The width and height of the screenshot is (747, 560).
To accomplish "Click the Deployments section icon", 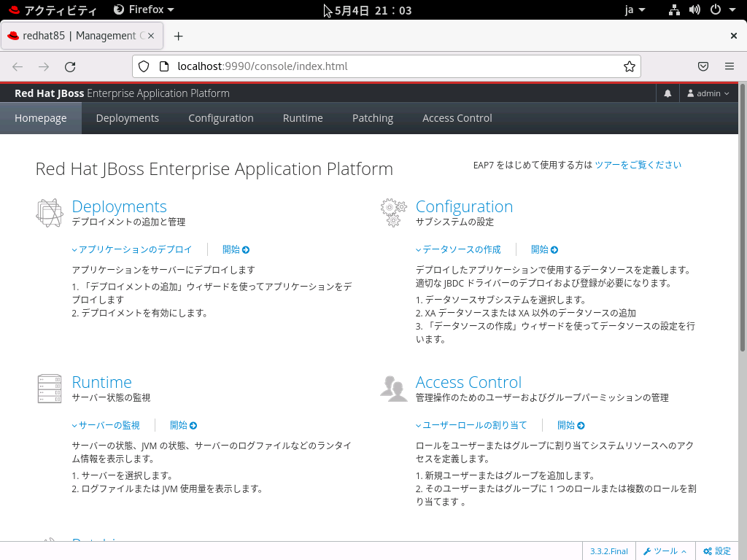I will tap(50, 213).
